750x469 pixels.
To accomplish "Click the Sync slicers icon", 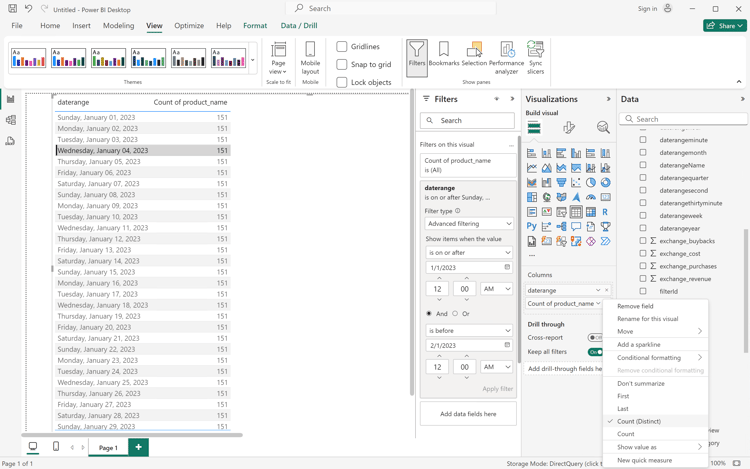I will tap(535, 55).
